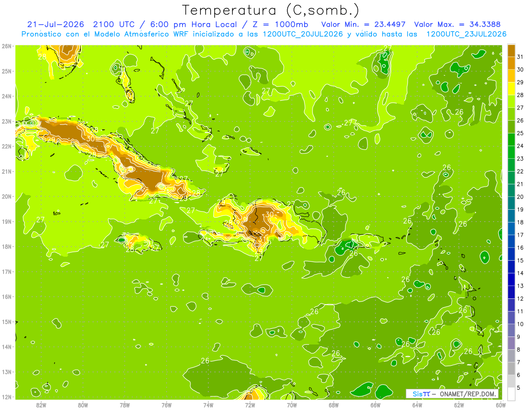This screenshot has height=411, width=532.
Task: Pick the legend color band between 26 and 27
Action: tap(511, 114)
